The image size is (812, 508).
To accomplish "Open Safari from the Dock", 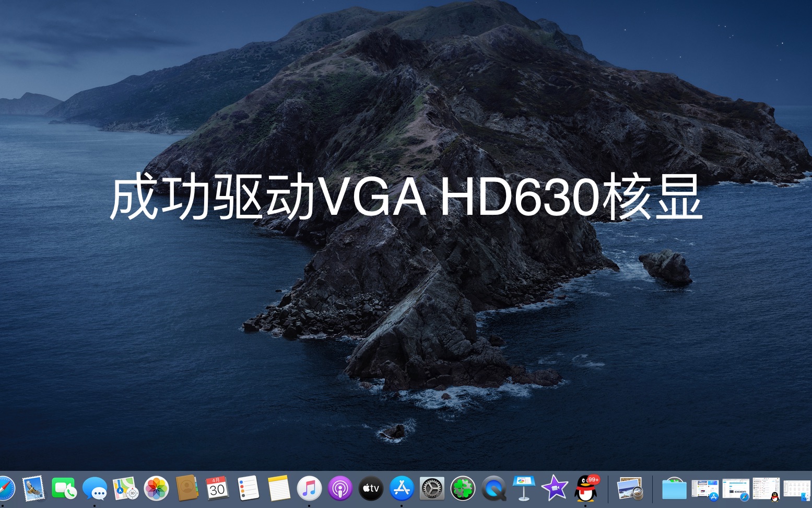I will coord(5,489).
